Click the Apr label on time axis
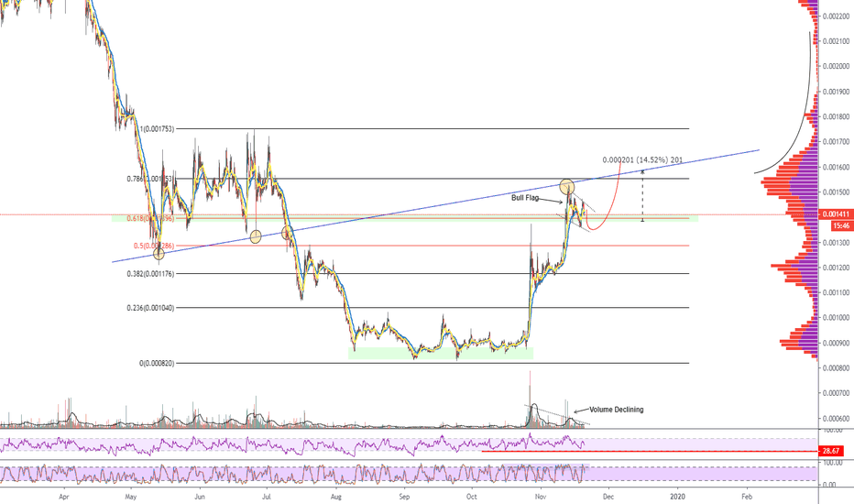This screenshot has height=504, width=854. coord(64,497)
